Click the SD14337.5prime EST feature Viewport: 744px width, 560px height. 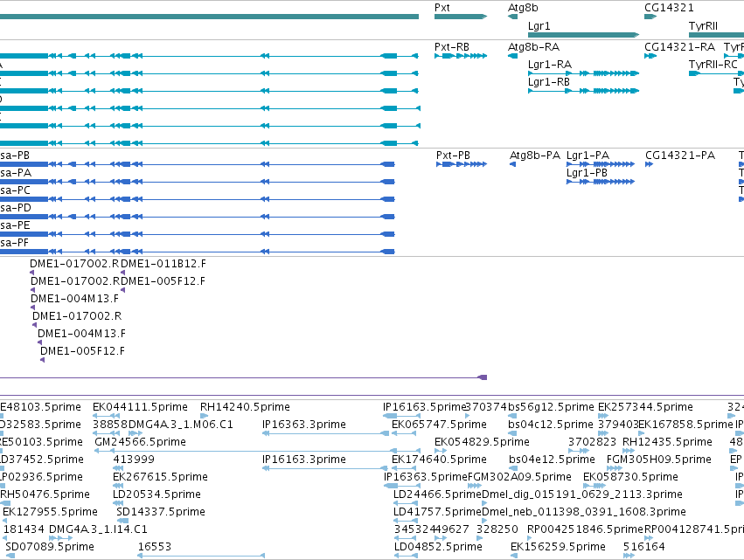[x=122, y=521]
